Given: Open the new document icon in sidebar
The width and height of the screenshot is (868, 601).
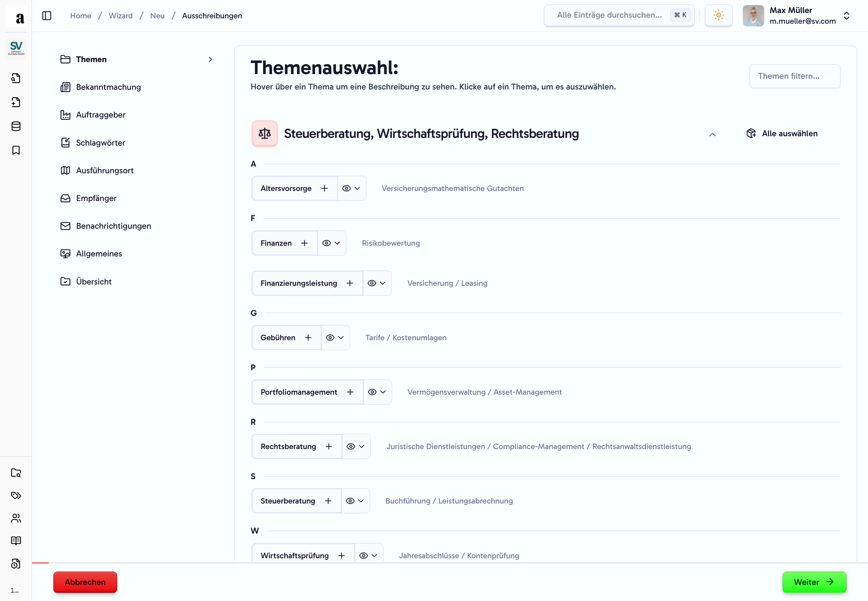Looking at the screenshot, I should [16, 102].
